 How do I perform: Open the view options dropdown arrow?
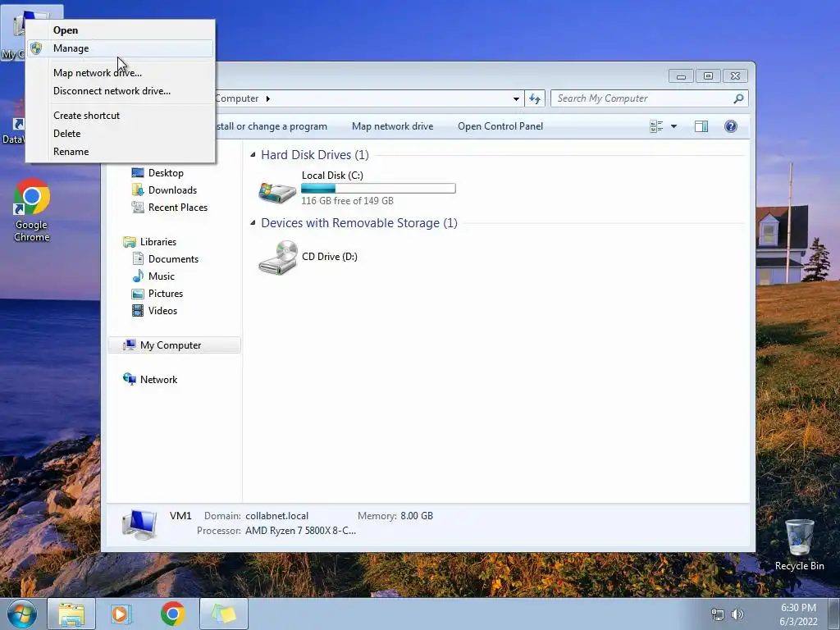click(x=674, y=126)
